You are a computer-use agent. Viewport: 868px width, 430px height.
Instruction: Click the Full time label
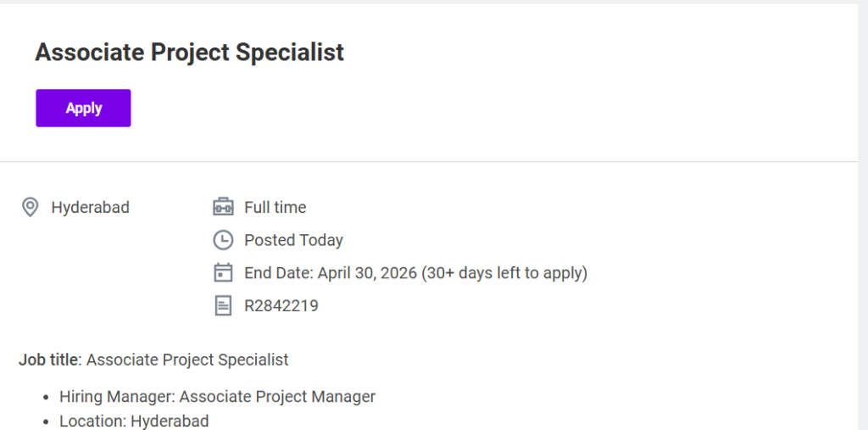275,207
